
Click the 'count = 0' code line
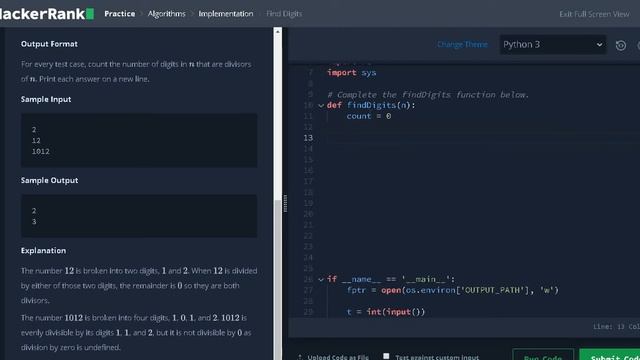(369, 116)
